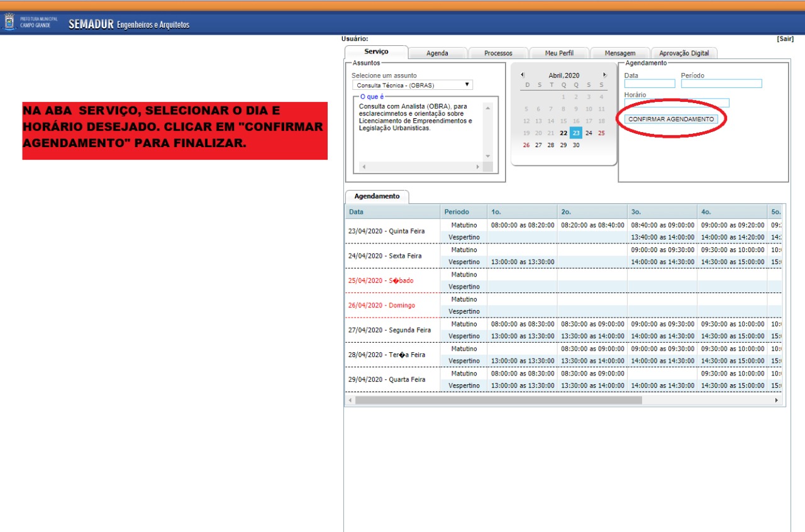Click the Sair logout link

[x=786, y=39]
